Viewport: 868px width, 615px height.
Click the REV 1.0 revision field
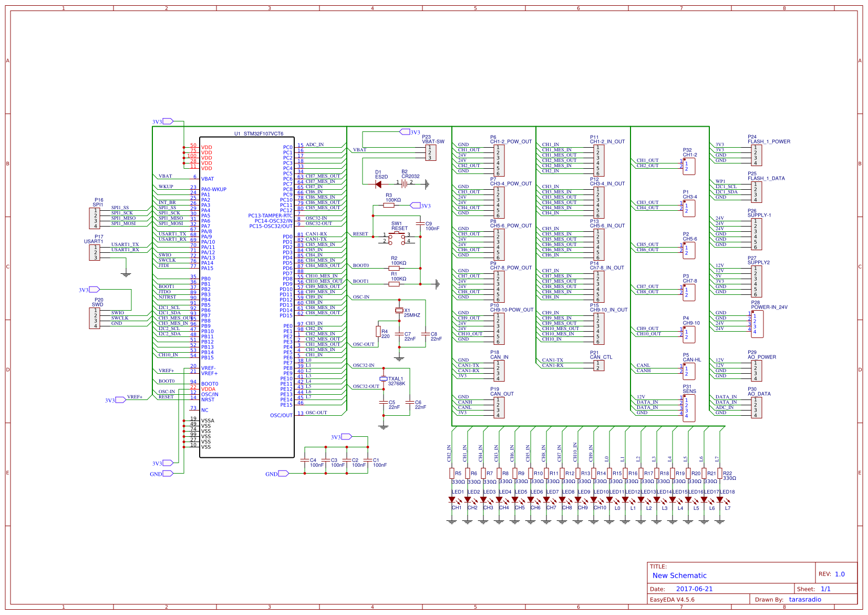(839, 574)
